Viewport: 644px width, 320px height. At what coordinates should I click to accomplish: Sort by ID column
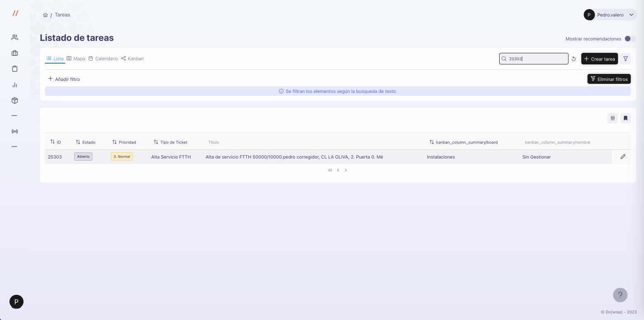click(x=56, y=142)
